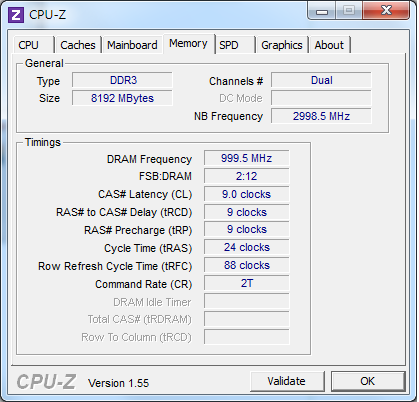This screenshot has width=419, height=402.
Task: Click the disabled maximize button
Action: point(349,11)
